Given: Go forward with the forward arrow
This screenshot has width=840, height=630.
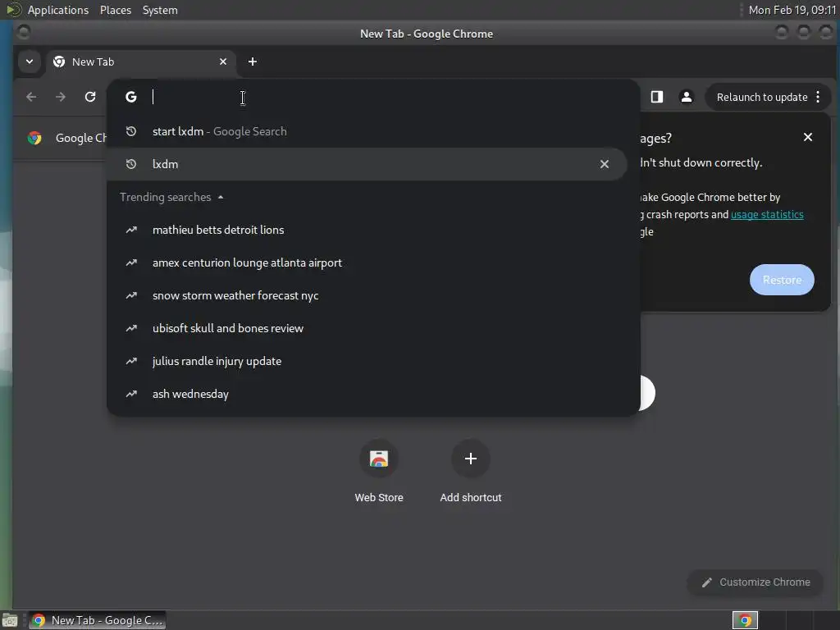Looking at the screenshot, I should coord(61,97).
